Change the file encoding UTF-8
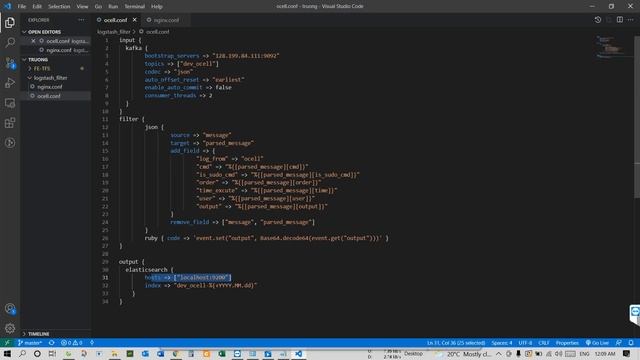 (525, 343)
